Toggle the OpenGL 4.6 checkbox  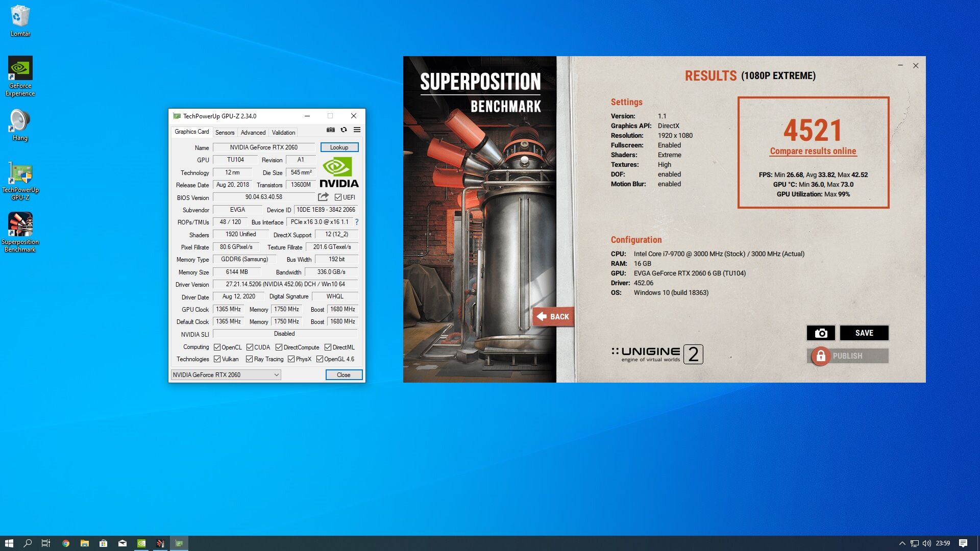pos(320,359)
